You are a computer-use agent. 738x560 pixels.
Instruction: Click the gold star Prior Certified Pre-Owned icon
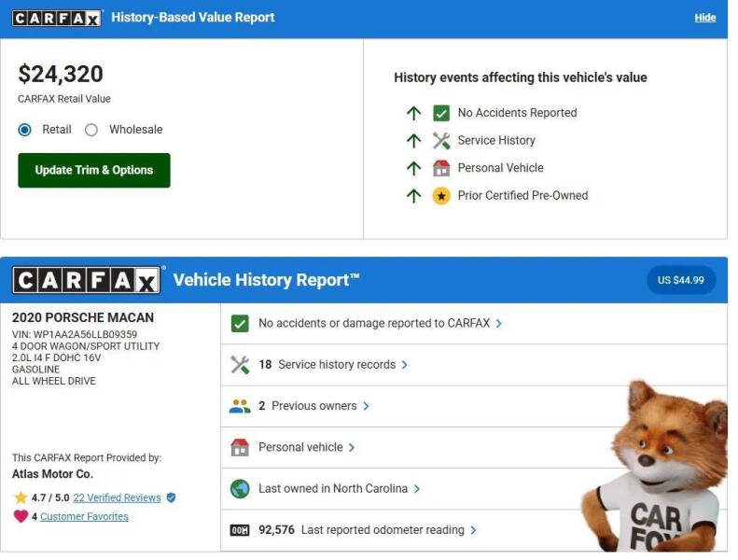441,196
